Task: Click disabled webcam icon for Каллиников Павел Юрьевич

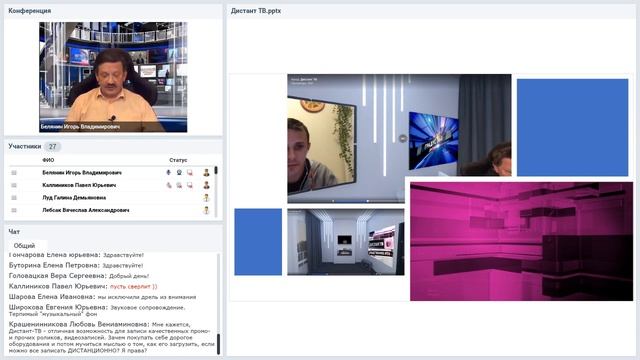Action: [179, 185]
